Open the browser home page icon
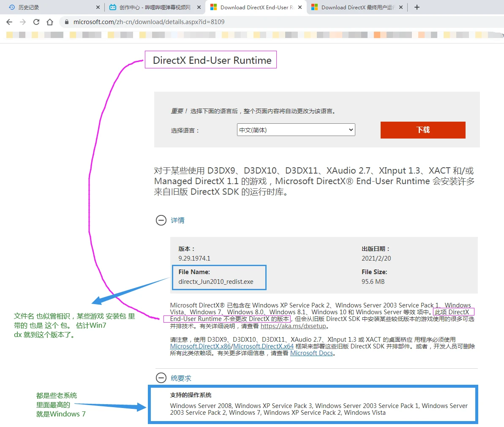The height and width of the screenshot is (427, 504). tap(50, 22)
